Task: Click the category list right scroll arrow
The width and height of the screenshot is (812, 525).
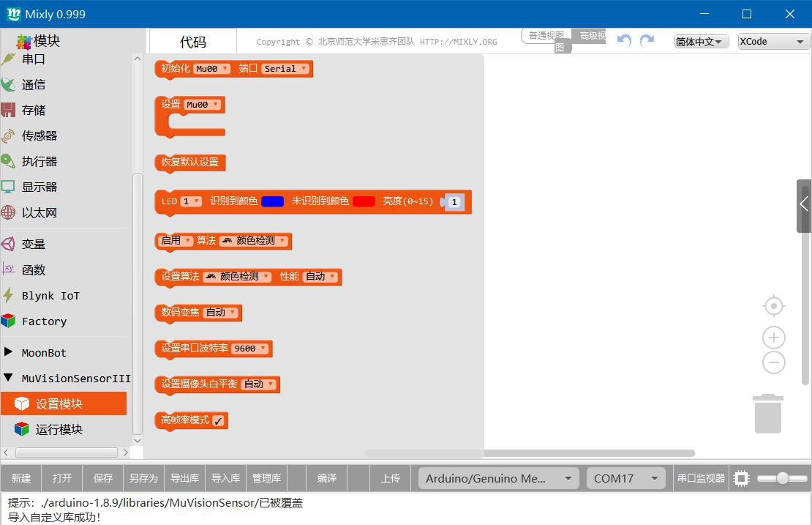Action: point(126,453)
